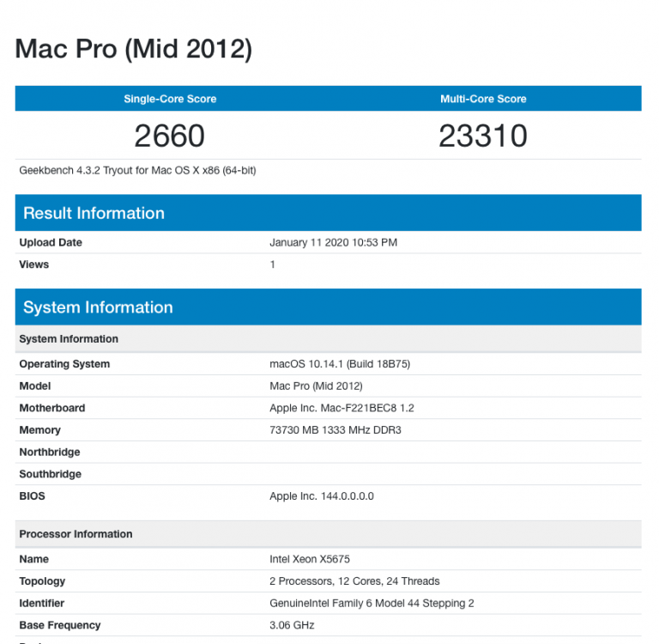Click the 'BIOS' row label
The width and height of the screenshot is (659, 644).
coord(32,496)
